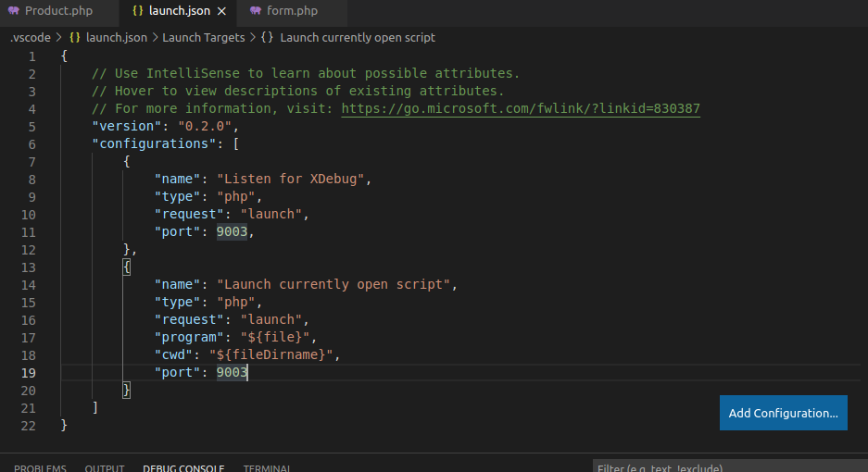The width and height of the screenshot is (868, 472).
Task: Expand 'Launch currently open script' breadcrumb
Action: coord(357,38)
